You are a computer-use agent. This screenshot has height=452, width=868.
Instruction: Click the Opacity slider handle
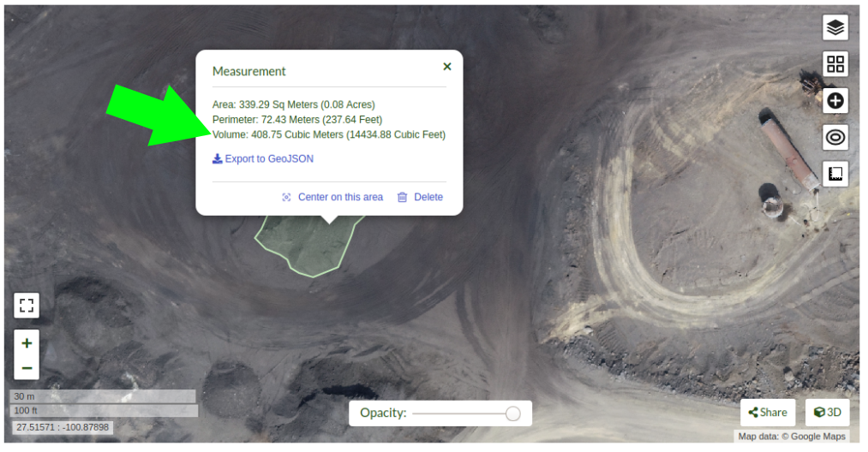pyautogui.click(x=512, y=413)
